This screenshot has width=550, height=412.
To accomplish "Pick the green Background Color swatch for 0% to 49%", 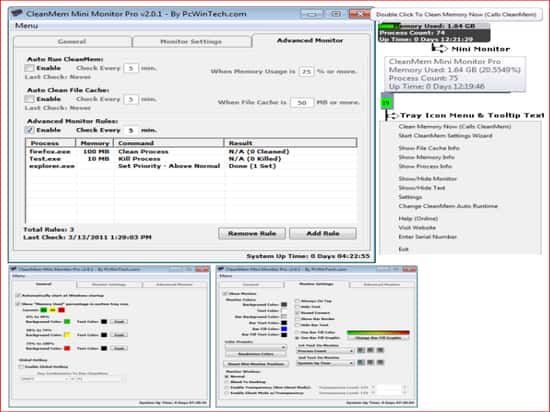I will tap(67, 322).
